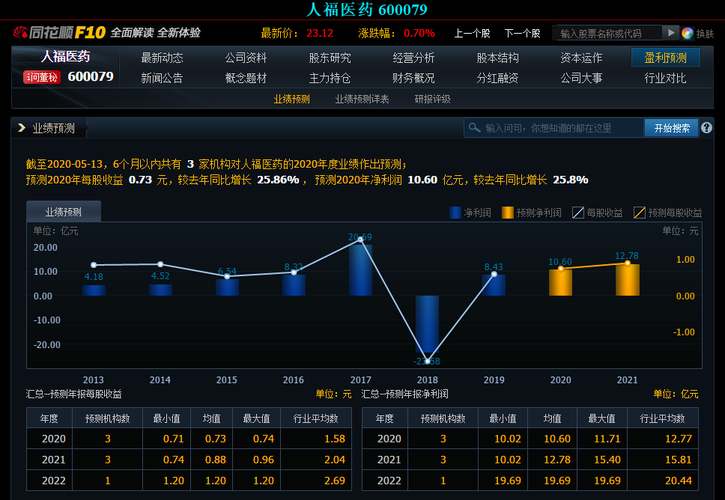This screenshot has width=725, height=500.
Task: Click the chevron icon beside 业绩预测 heading
Action: tap(21, 128)
